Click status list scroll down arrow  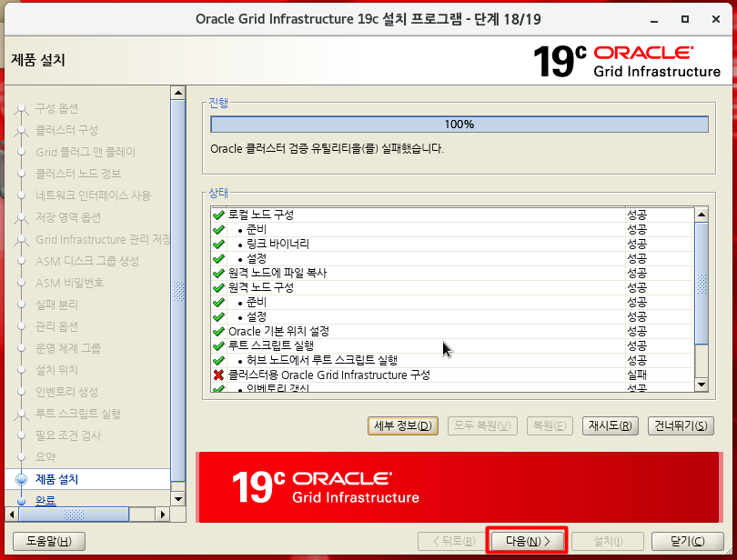pyautogui.click(x=702, y=385)
